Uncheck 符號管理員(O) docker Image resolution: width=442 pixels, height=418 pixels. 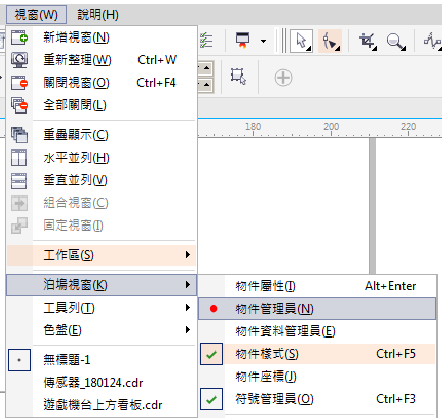(317, 399)
